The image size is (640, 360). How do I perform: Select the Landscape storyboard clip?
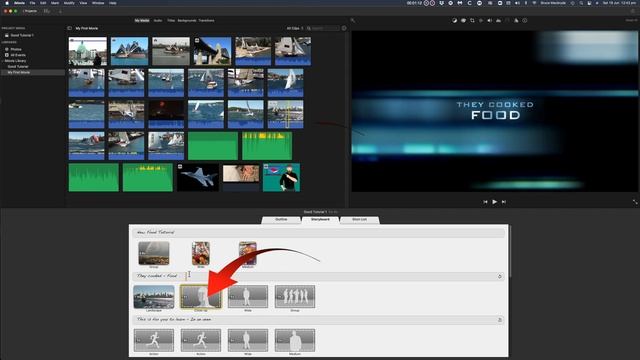pyautogui.click(x=154, y=297)
